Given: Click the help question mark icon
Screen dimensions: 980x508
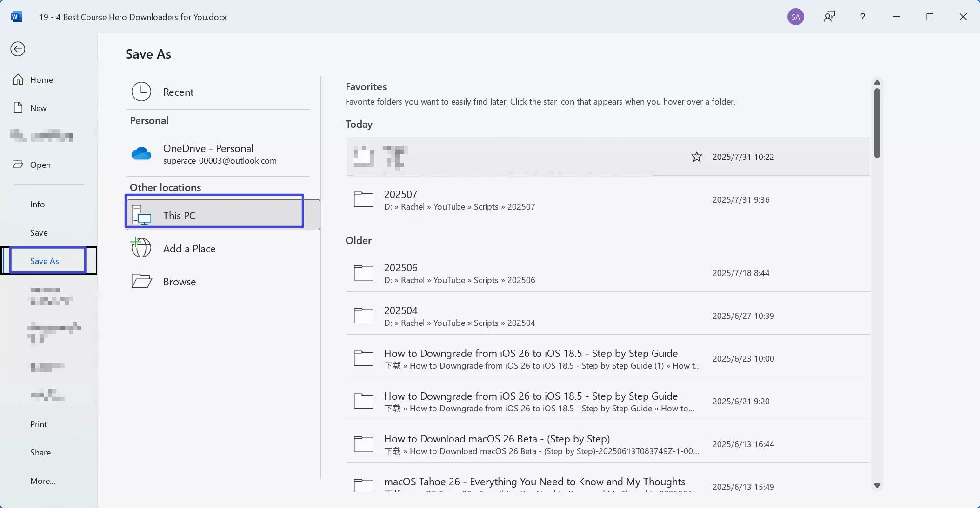Looking at the screenshot, I should (862, 17).
